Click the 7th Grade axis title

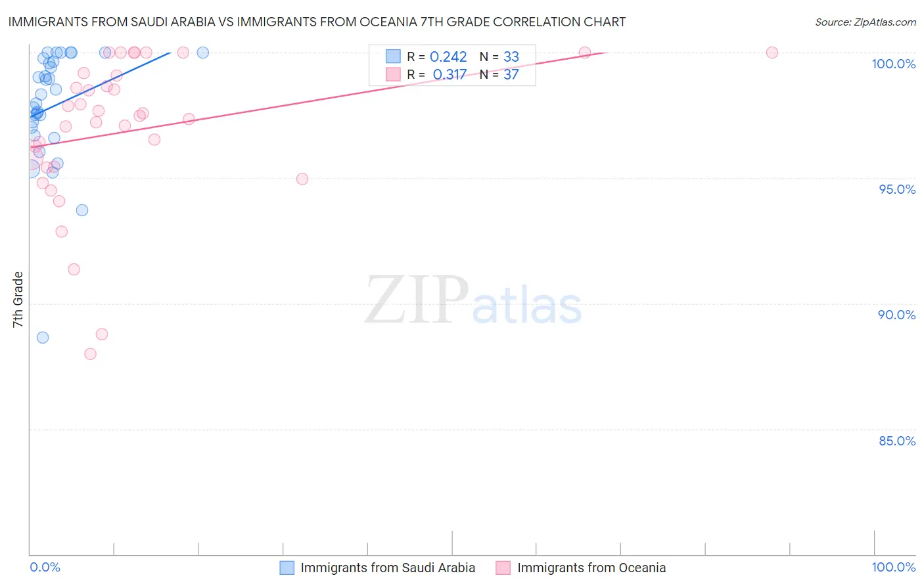click(x=18, y=300)
